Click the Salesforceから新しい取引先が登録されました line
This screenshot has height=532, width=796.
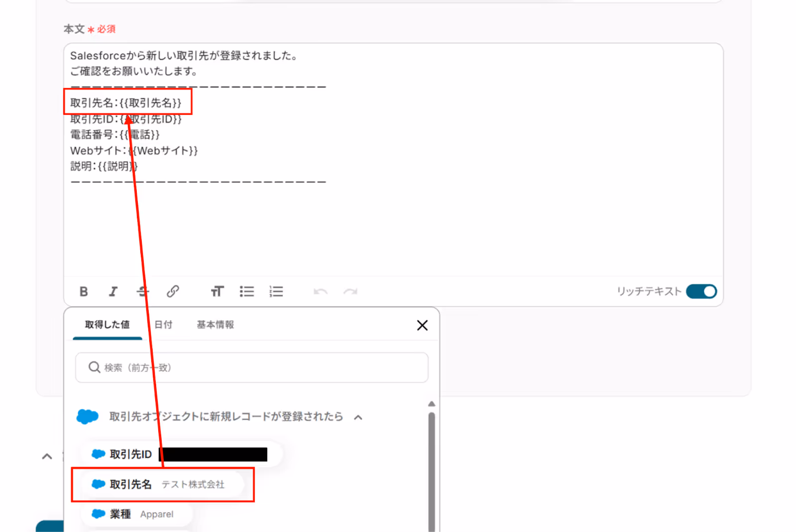coord(184,56)
